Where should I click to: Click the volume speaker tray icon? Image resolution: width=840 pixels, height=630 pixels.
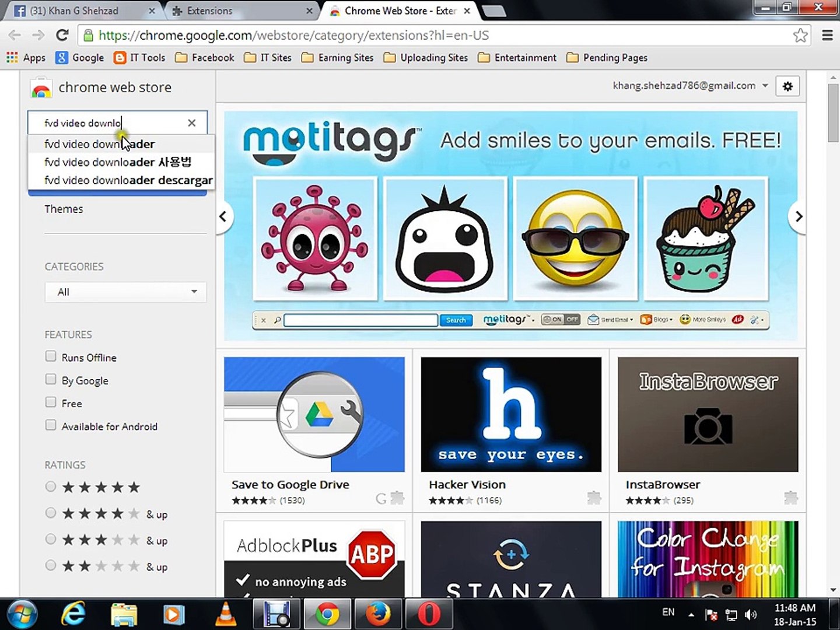(751, 614)
